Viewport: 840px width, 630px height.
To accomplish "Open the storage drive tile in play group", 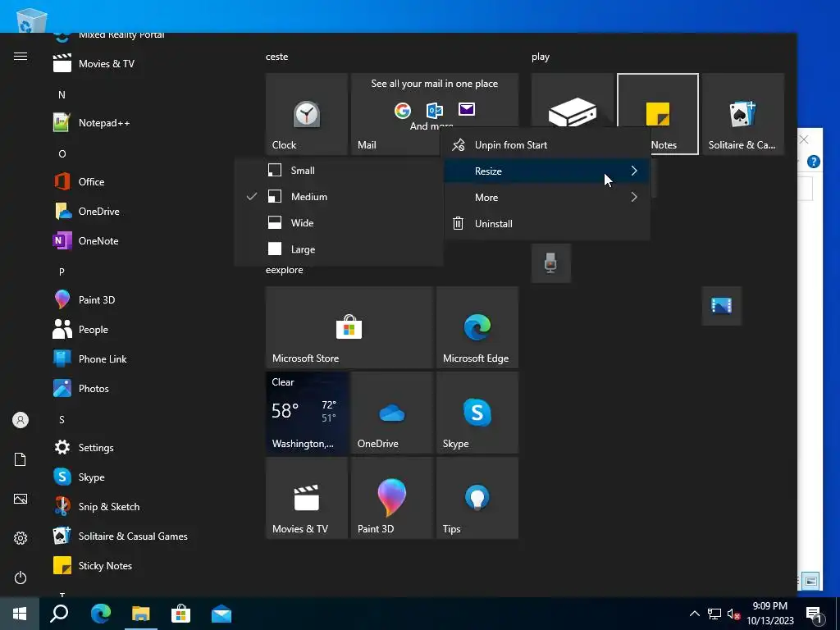I will 572,103.
